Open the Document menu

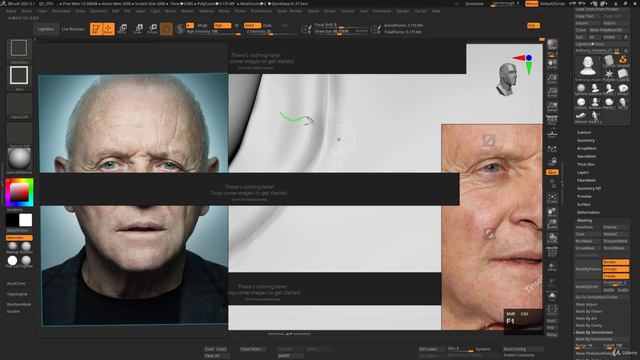point(61,11)
